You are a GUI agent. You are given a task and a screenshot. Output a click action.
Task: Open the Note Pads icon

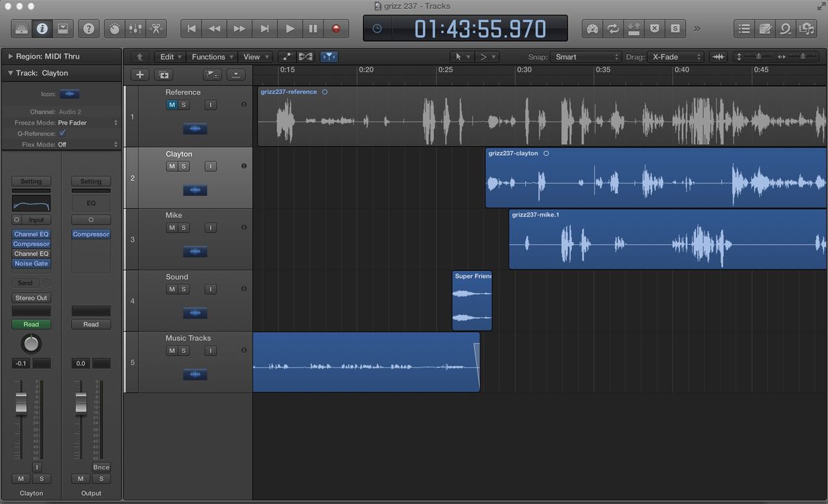click(765, 30)
